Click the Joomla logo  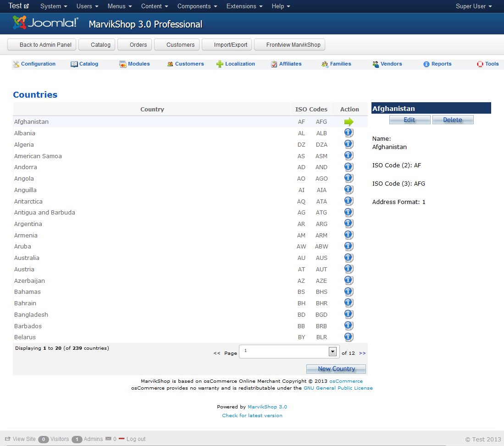tap(45, 22)
